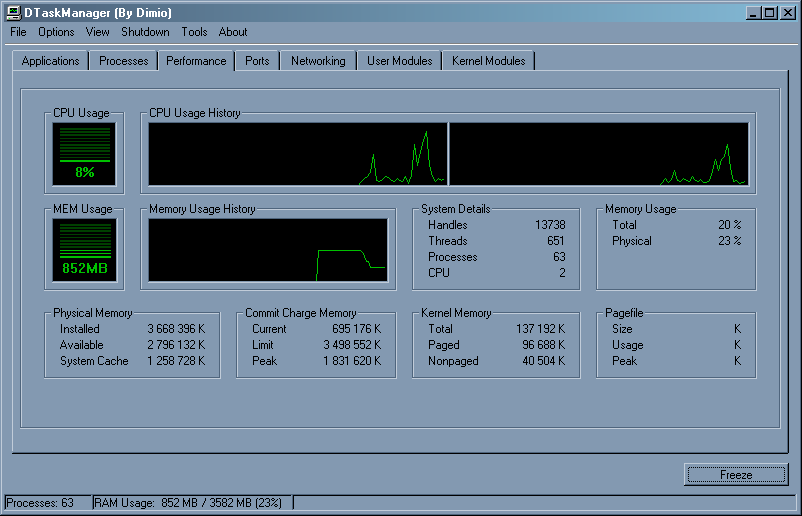Go to the Networking tab
Viewport: 802px width, 516px height.
318,61
